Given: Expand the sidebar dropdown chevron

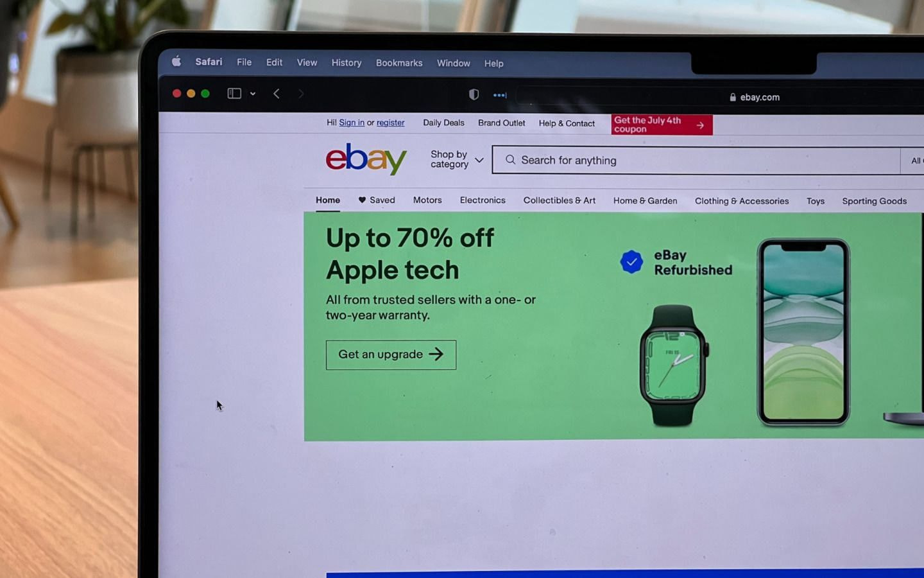Looking at the screenshot, I should pos(253,94).
